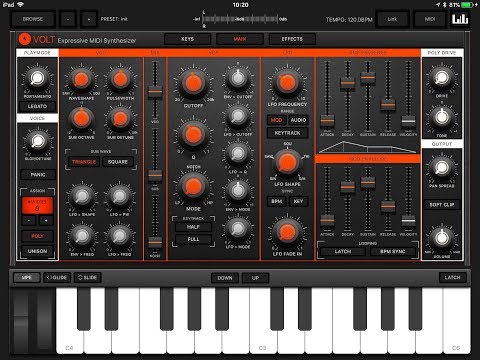
Task: Click the LFO > CUTOFF knob
Action: pyautogui.click(x=238, y=116)
